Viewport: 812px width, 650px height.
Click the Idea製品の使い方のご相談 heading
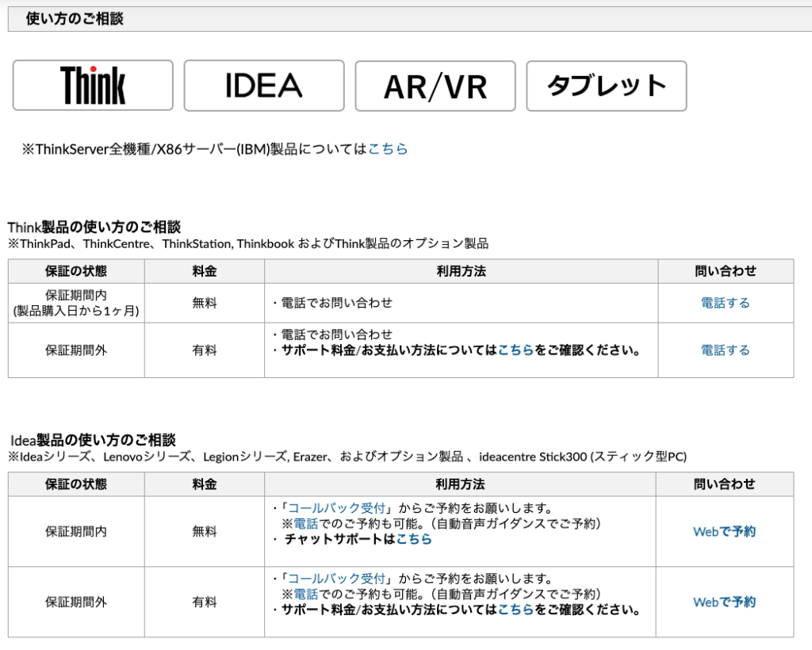click(93, 440)
